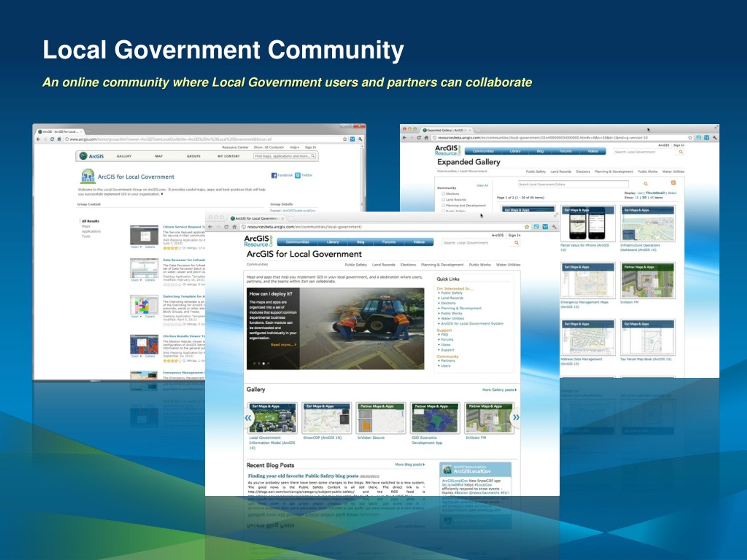
Task: Select third slide dot in banner carousel
Action: [x=264, y=363]
